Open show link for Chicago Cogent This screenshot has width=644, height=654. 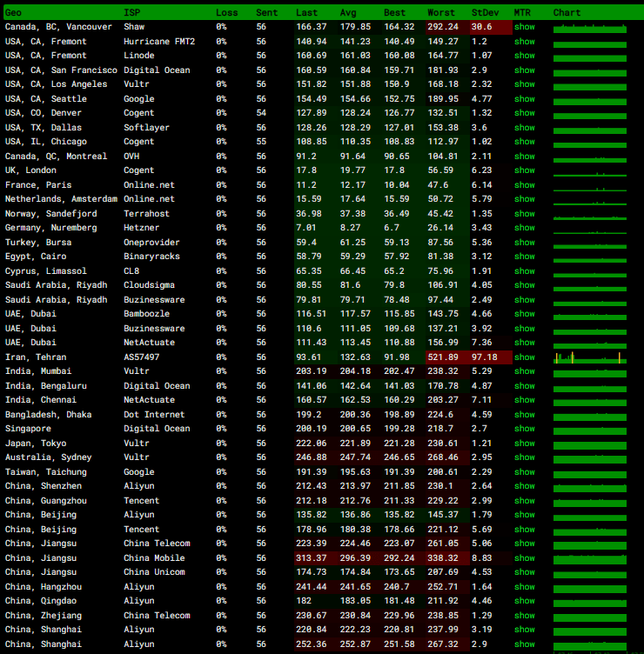coord(524,142)
